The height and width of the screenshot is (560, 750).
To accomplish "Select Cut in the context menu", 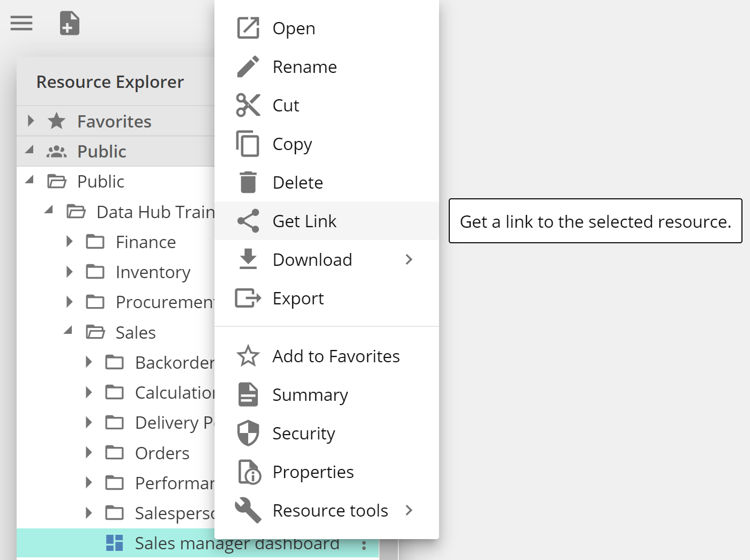I will [x=326, y=105].
